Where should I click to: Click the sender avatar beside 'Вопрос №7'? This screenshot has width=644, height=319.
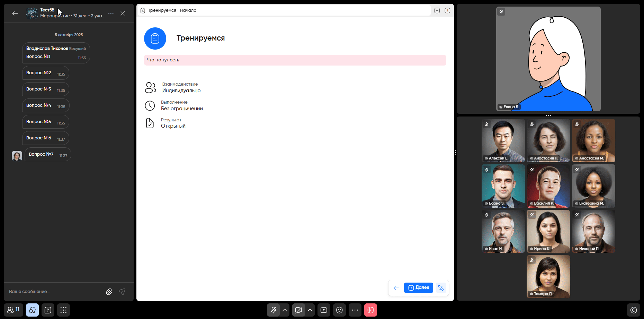click(17, 156)
